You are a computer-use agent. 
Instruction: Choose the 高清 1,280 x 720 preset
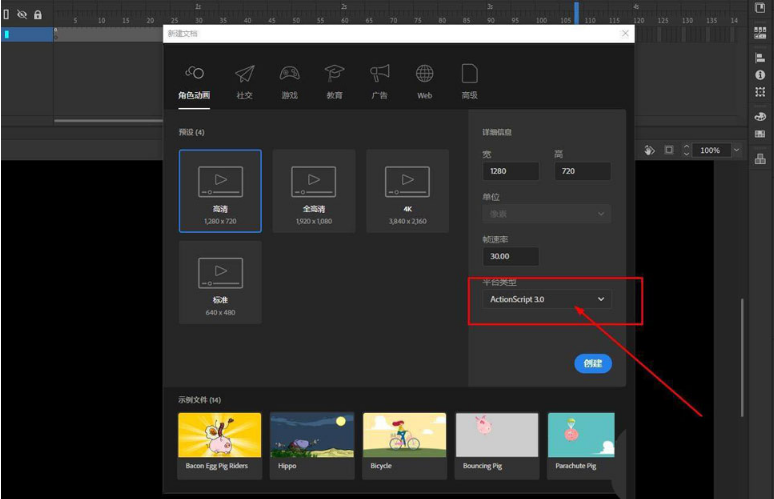click(220, 191)
